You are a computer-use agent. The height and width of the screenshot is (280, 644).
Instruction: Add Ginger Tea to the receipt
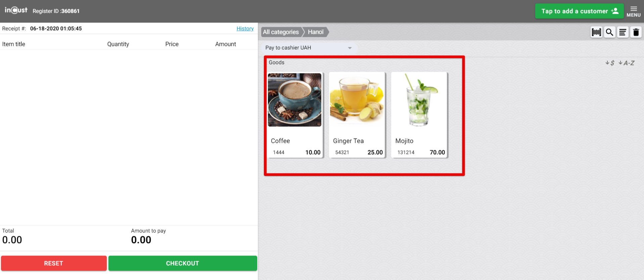tap(357, 115)
